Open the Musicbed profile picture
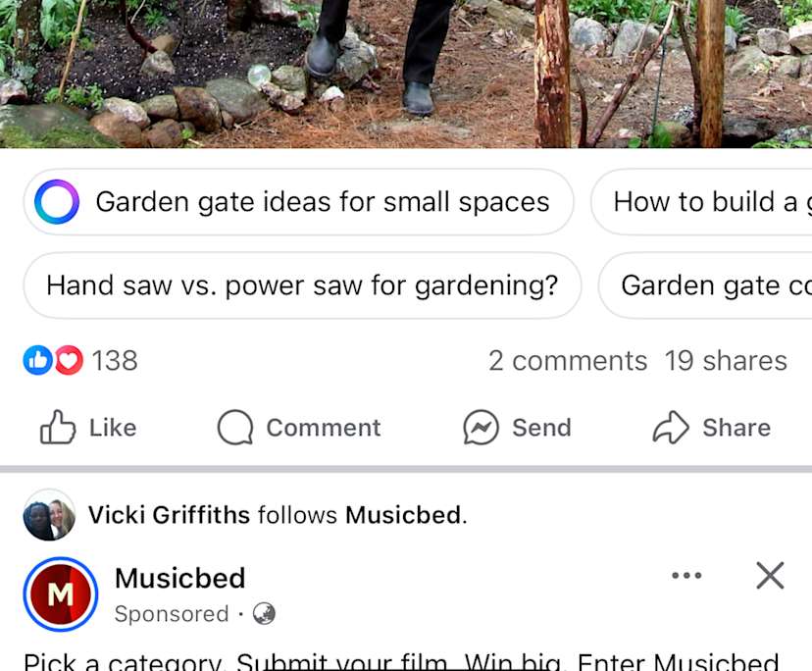This screenshot has height=671, width=812. [61, 594]
